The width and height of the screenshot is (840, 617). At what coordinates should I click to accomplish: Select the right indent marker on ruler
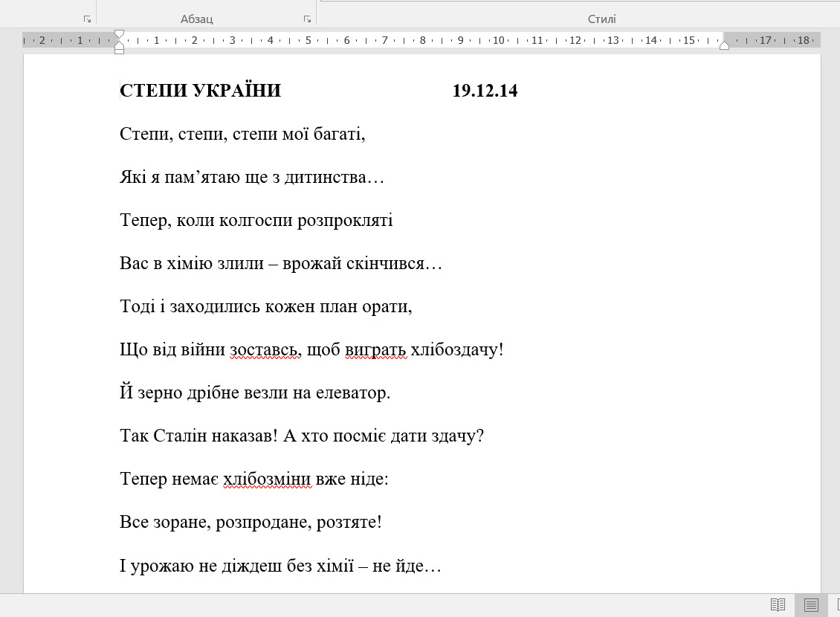click(724, 45)
